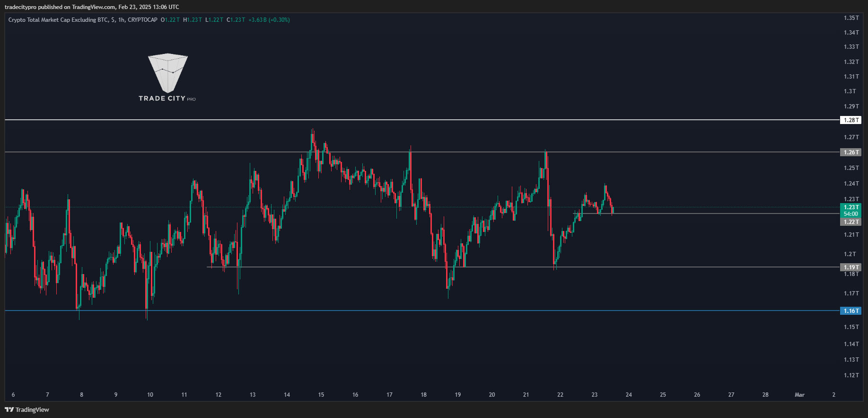868x418 pixels.
Task: Click the 1.35T price axis label
Action: tap(851, 18)
